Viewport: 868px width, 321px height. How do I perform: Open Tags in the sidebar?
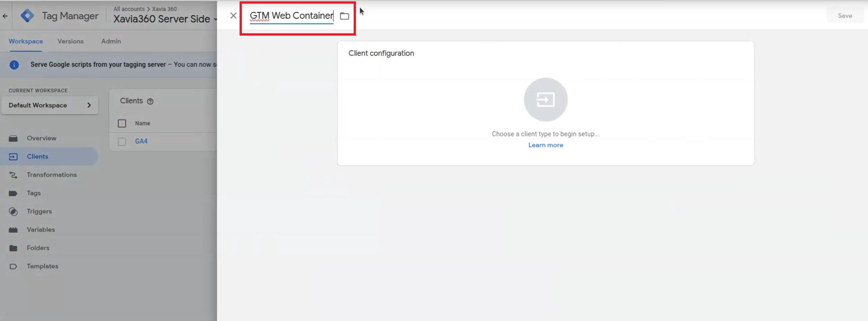[x=34, y=193]
